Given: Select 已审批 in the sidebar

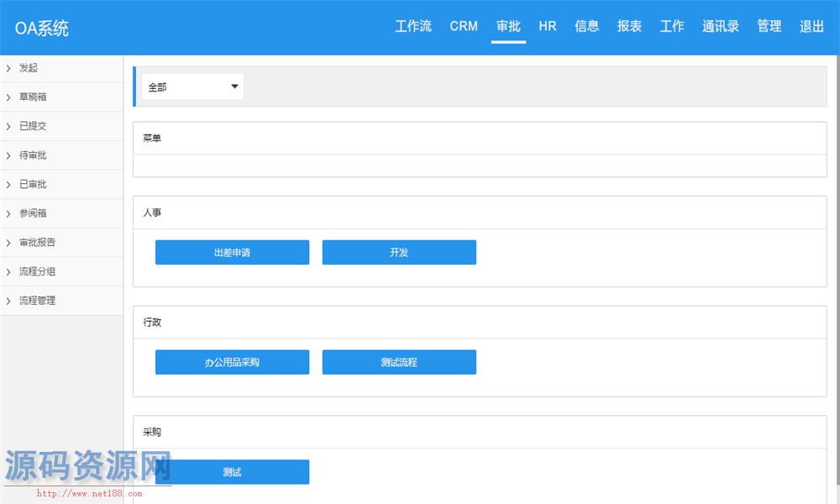Looking at the screenshot, I should (33, 184).
